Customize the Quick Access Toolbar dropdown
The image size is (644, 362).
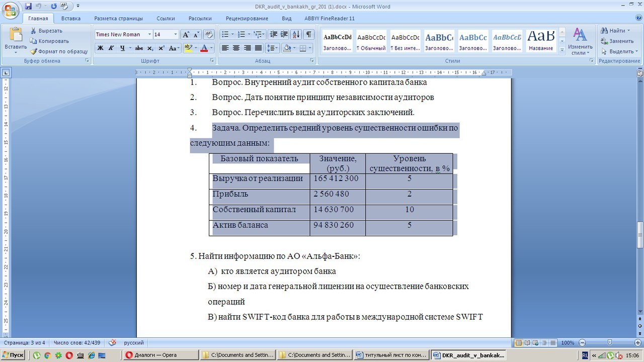(x=78, y=6)
